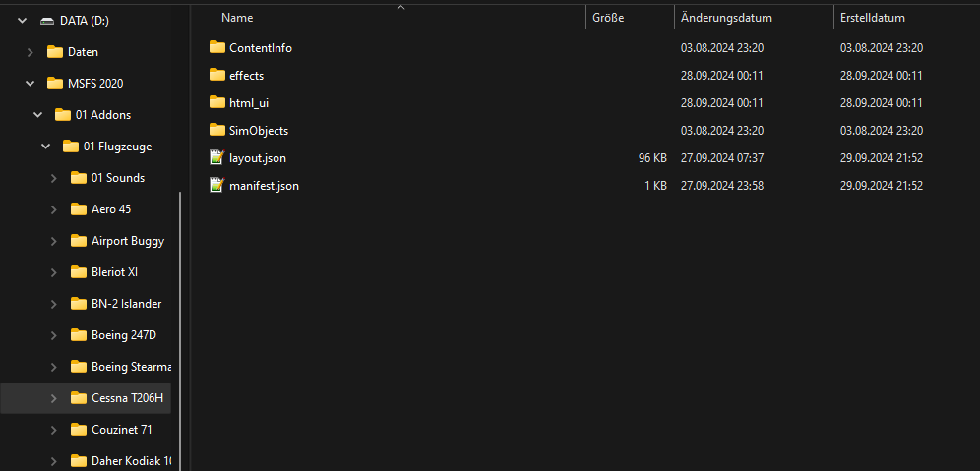Screen dimensions: 980x471
Task: Click modified date 27.09.2024 07:37
Action: tap(722, 158)
